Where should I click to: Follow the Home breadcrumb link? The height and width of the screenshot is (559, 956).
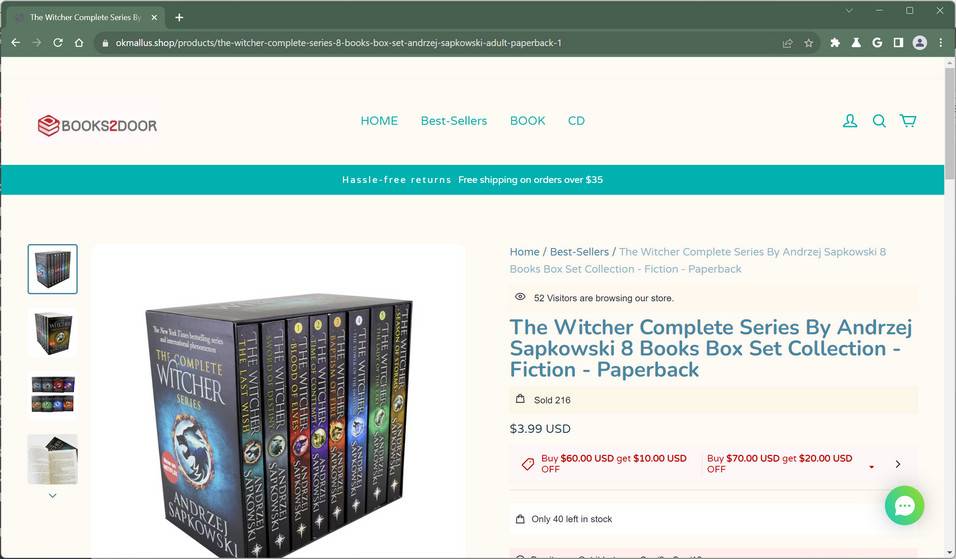point(524,252)
